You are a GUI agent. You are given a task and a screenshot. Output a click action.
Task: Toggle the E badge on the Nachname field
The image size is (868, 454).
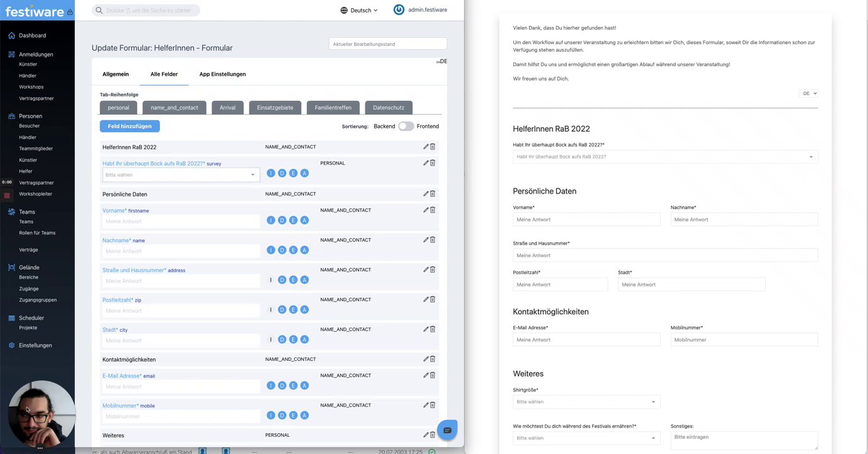coord(294,250)
